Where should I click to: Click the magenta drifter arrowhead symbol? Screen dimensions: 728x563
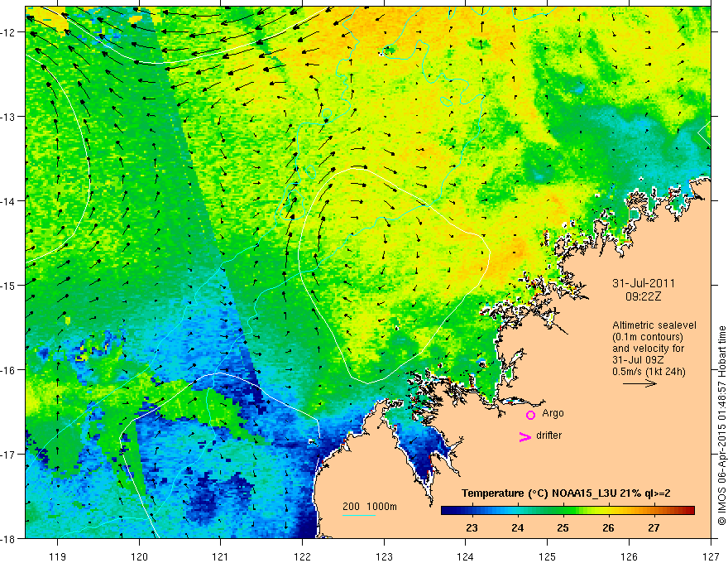pos(525,436)
